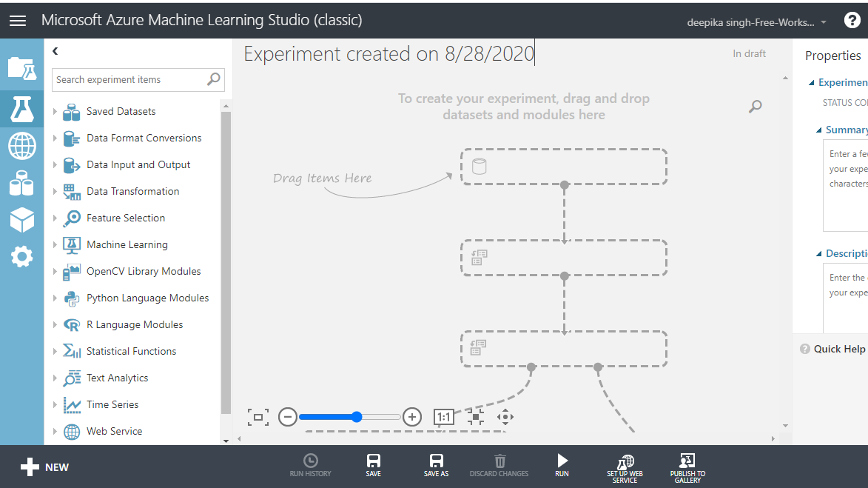Click the OpenCV Library Modules icon

(72, 272)
